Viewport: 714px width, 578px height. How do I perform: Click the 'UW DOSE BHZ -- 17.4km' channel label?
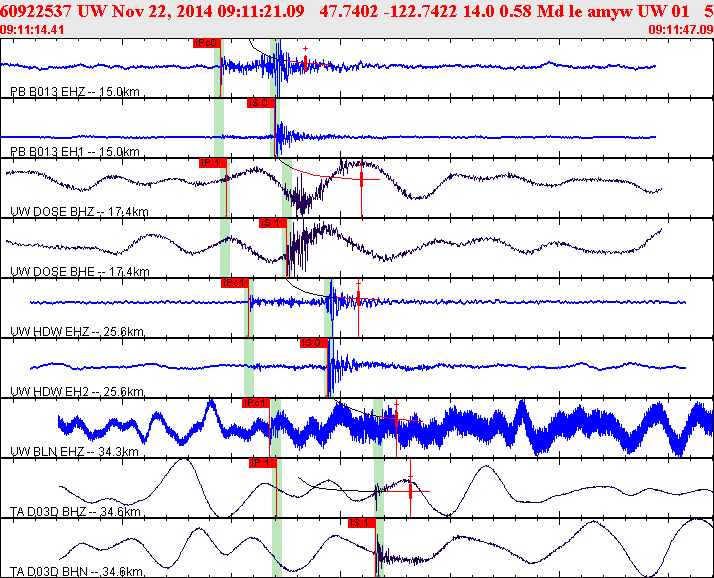(x=79, y=212)
